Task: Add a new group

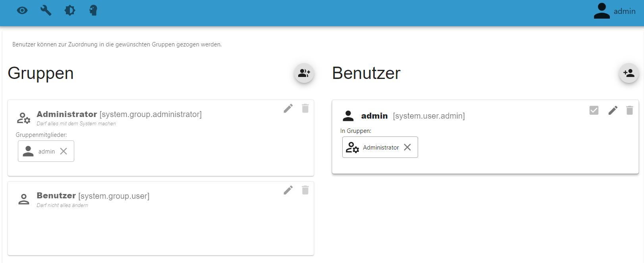Action: click(304, 73)
